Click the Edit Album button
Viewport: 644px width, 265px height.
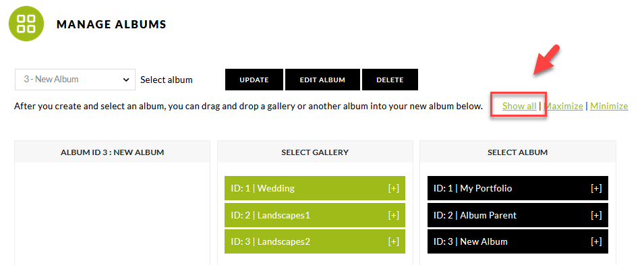click(322, 80)
